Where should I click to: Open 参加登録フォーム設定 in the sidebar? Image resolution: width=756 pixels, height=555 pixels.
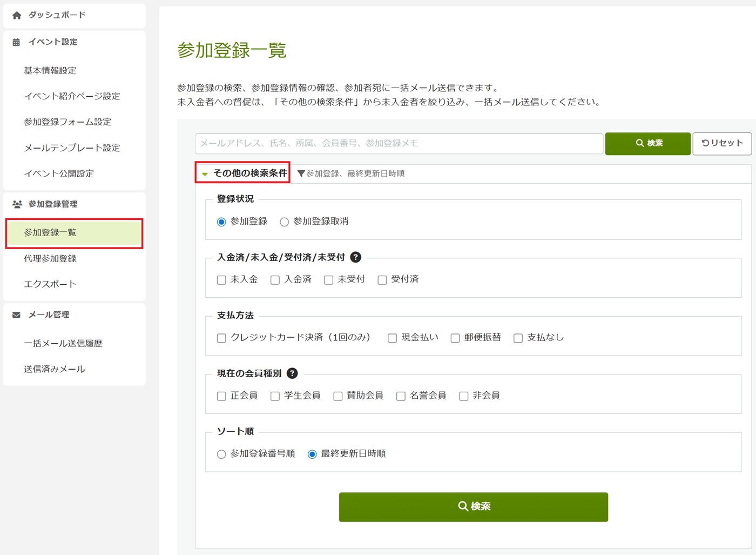(x=67, y=122)
